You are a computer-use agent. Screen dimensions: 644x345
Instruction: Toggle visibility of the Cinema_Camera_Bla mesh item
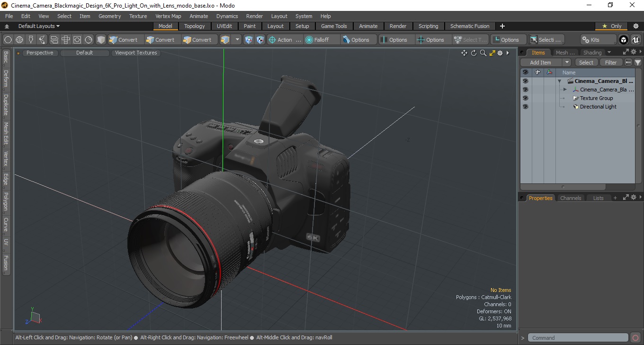click(525, 90)
